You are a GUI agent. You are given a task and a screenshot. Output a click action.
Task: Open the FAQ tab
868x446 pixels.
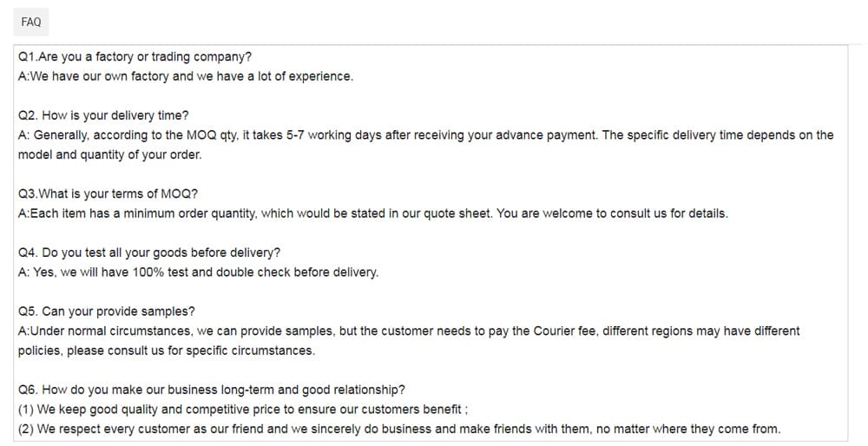(x=31, y=23)
